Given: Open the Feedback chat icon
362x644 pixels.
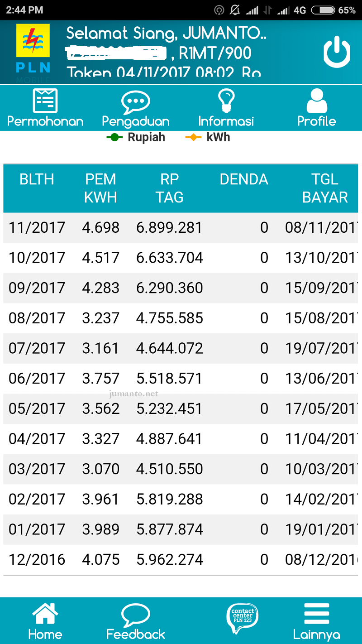Looking at the screenshot, I should point(136,616).
